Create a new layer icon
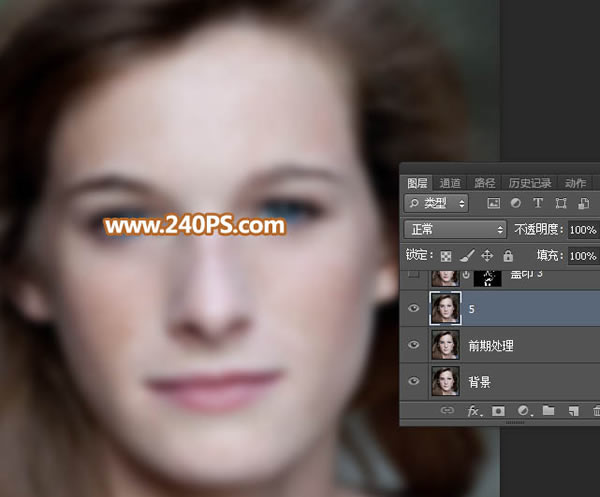This screenshot has height=497, width=600. pyautogui.click(x=573, y=411)
